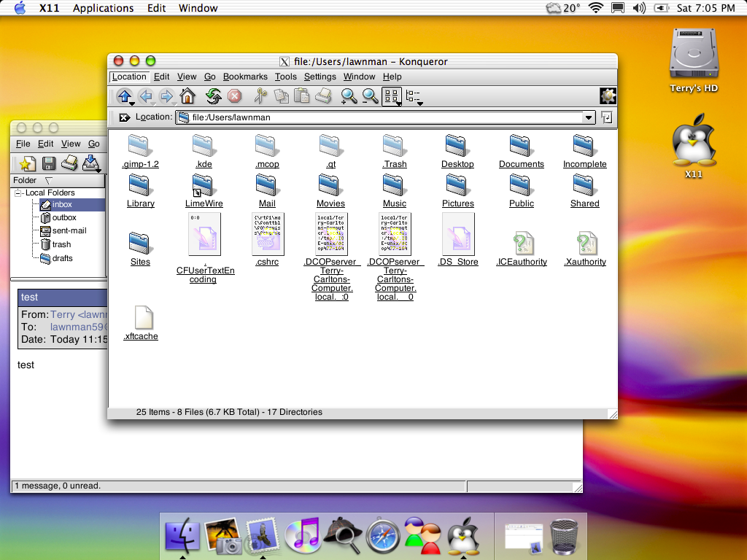Select the .Xauthority file icon
This screenshot has height=560, width=747.
586,244
